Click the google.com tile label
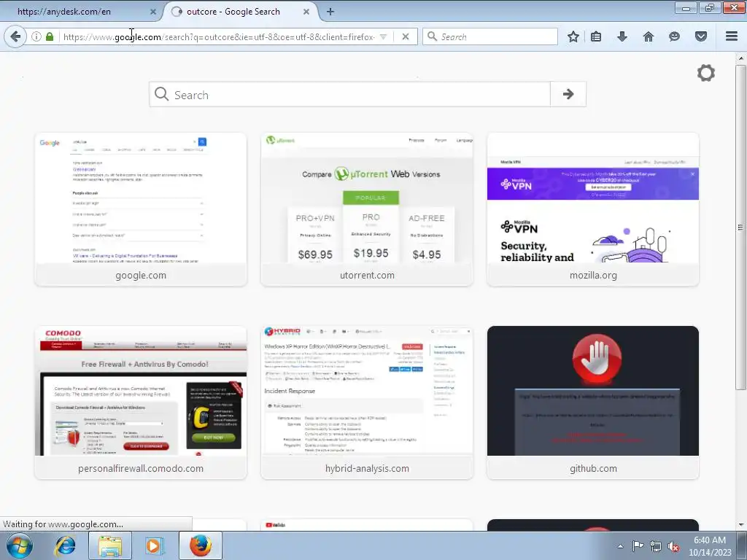 [x=141, y=275]
